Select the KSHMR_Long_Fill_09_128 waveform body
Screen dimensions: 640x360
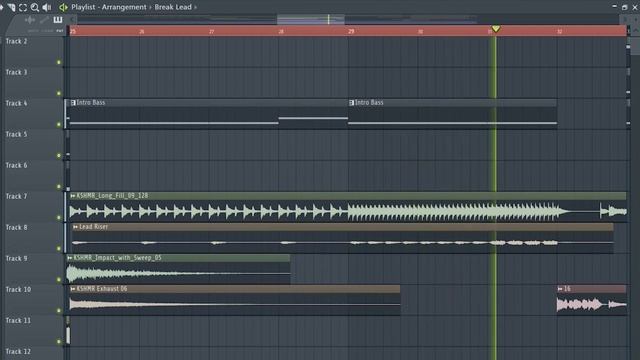[x=348, y=211]
